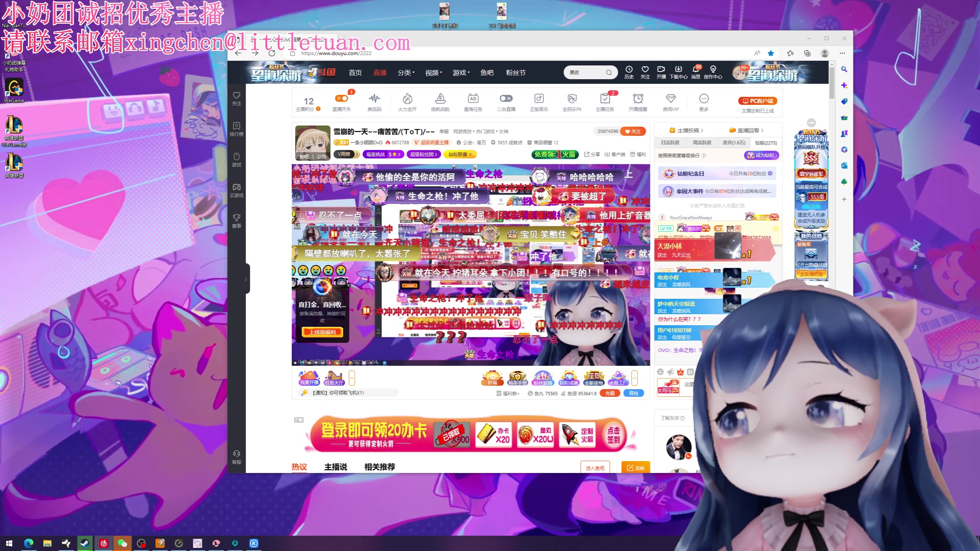
Task: Expand the 分类 category dropdown
Action: (406, 73)
